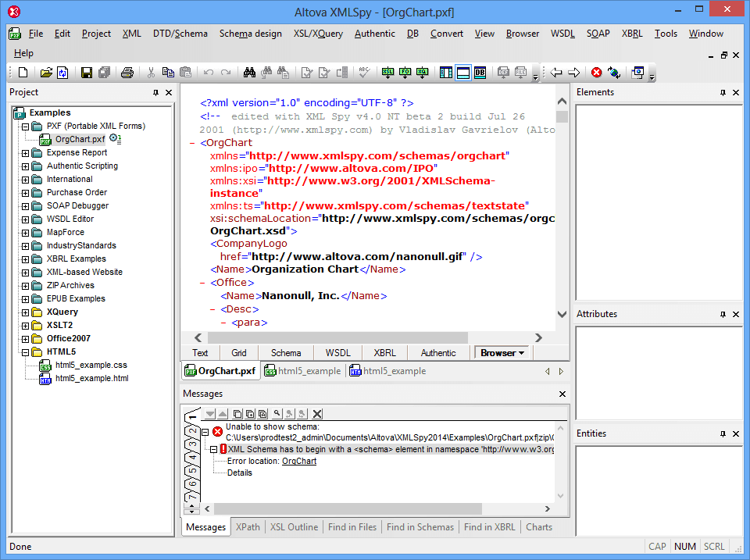Screen dimensions: 750x560
Task: Open Find using the binoculars icon
Action: pos(249,73)
